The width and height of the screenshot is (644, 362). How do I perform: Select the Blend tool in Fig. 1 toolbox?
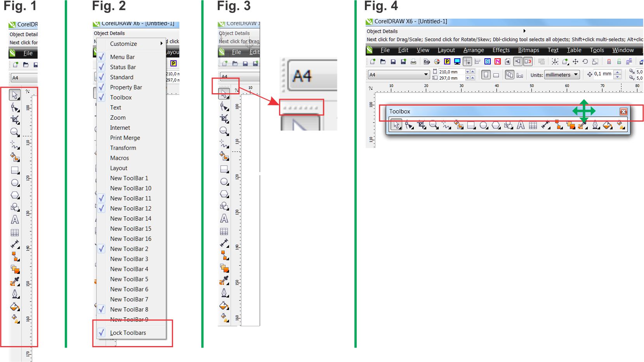click(15, 269)
